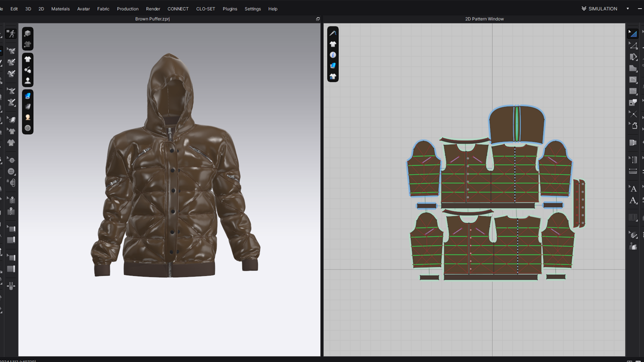Viewport: 644px width, 362px height.
Task: Click the blue info icon in 2D window
Action: point(333,55)
